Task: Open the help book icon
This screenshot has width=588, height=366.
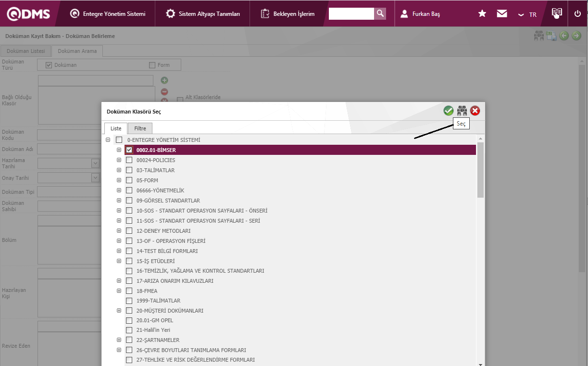Action: tap(557, 13)
